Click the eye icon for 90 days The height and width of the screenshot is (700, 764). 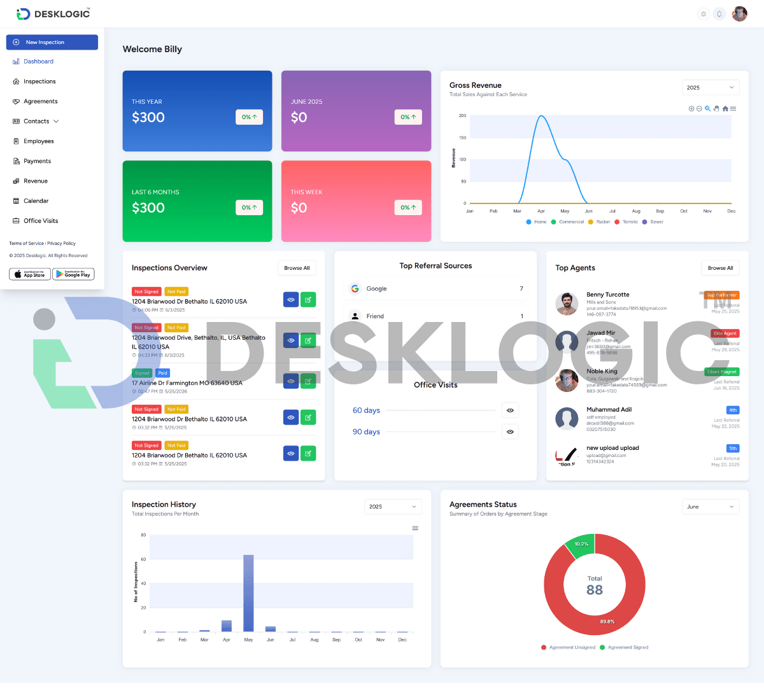pos(510,431)
